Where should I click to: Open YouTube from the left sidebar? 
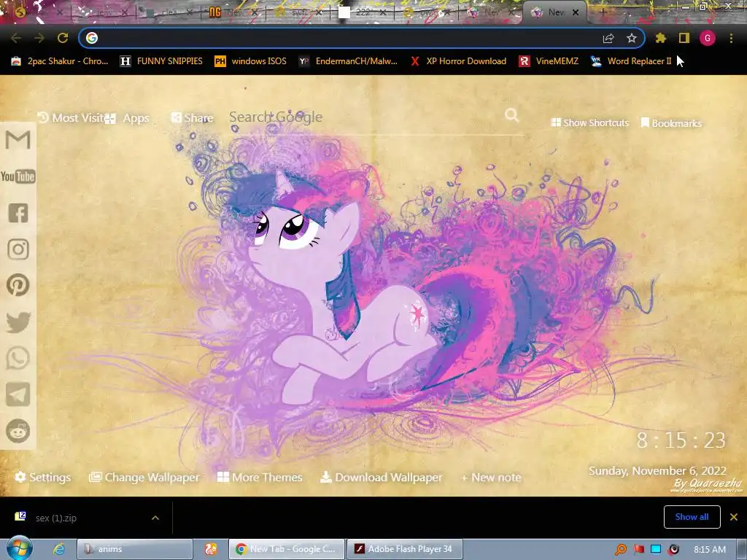[x=18, y=176]
